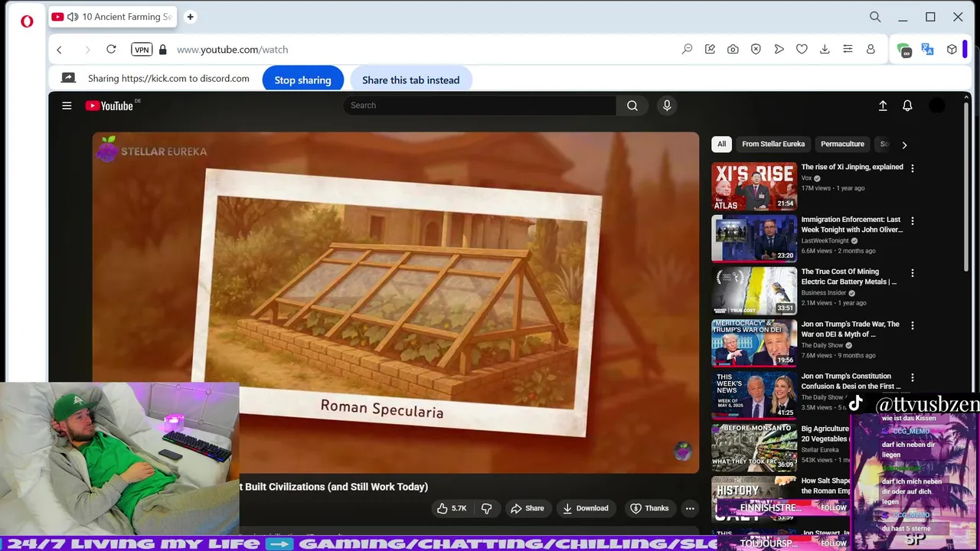Viewport: 980px width, 551px height.
Task: Open more actions three-dot under video
Action: click(690, 508)
